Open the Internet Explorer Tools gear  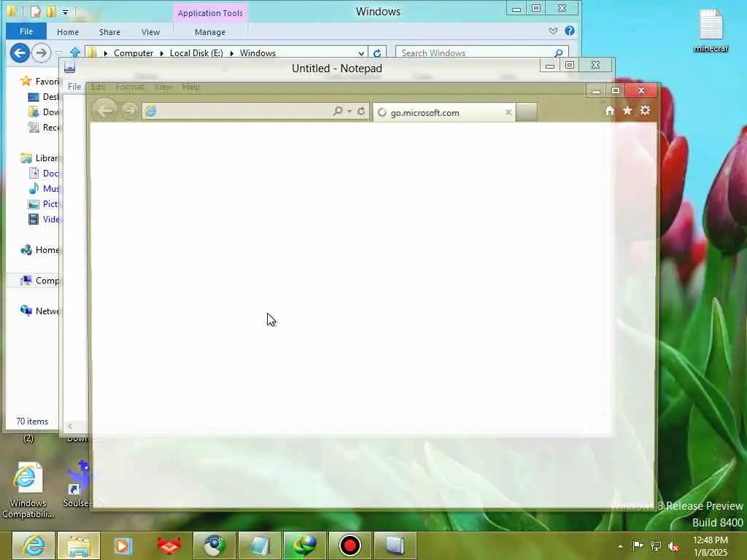[645, 111]
